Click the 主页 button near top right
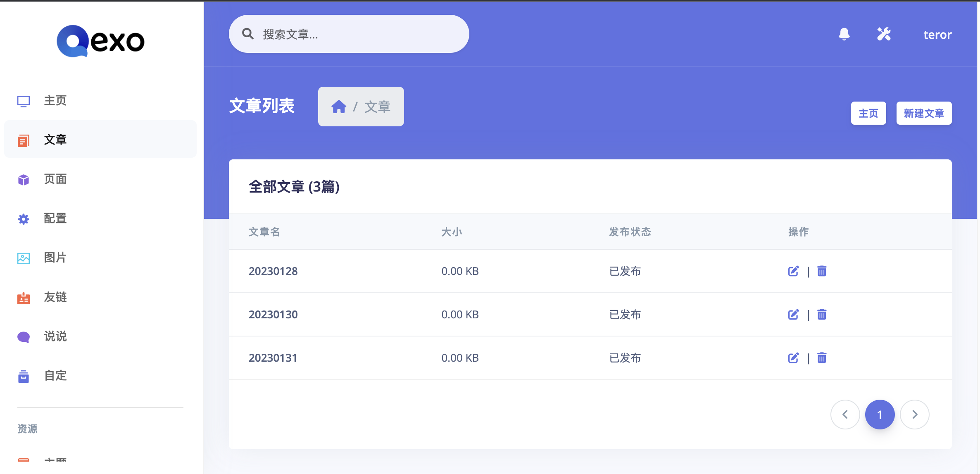 868,113
